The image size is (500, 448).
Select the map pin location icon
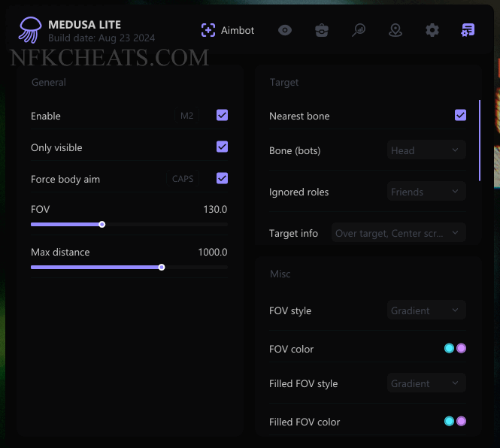click(395, 30)
